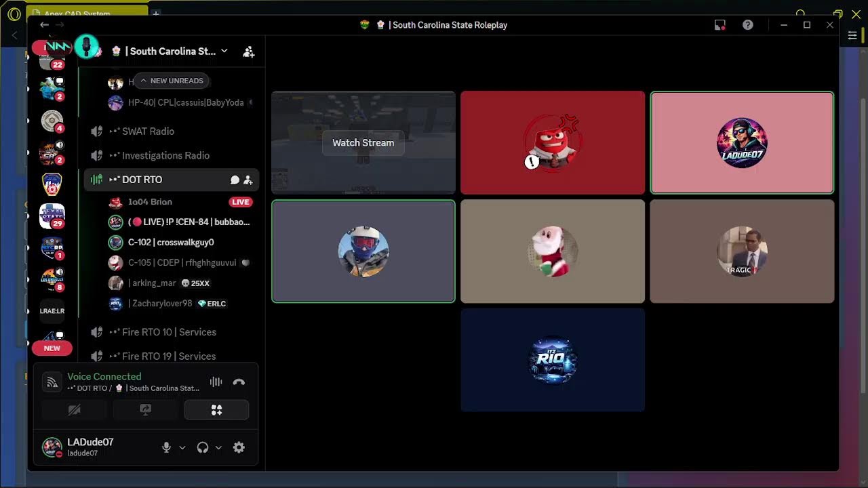Image resolution: width=868 pixels, height=488 pixels.
Task: Click the back navigation arrow
Action: pyautogui.click(x=44, y=24)
